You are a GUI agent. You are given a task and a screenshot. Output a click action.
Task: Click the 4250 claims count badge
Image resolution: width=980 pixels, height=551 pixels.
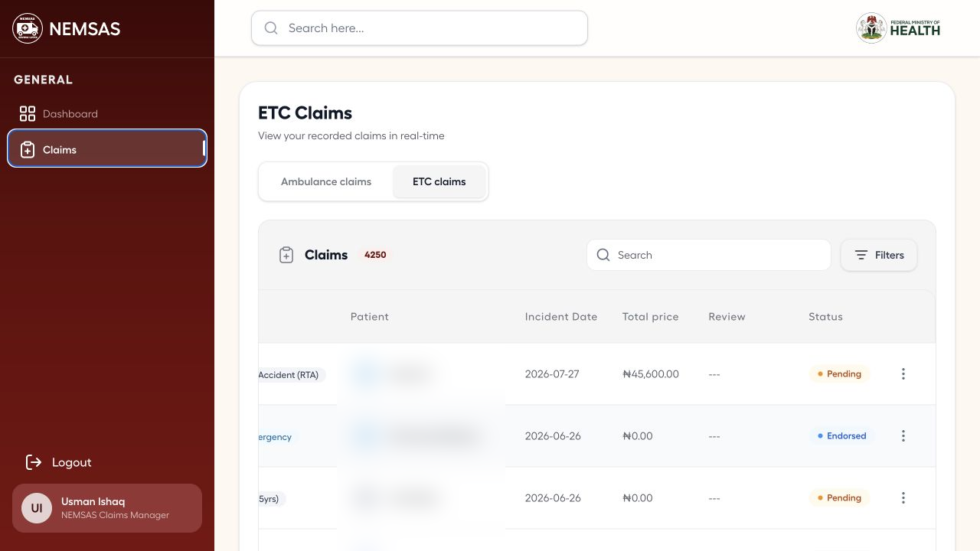(375, 255)
